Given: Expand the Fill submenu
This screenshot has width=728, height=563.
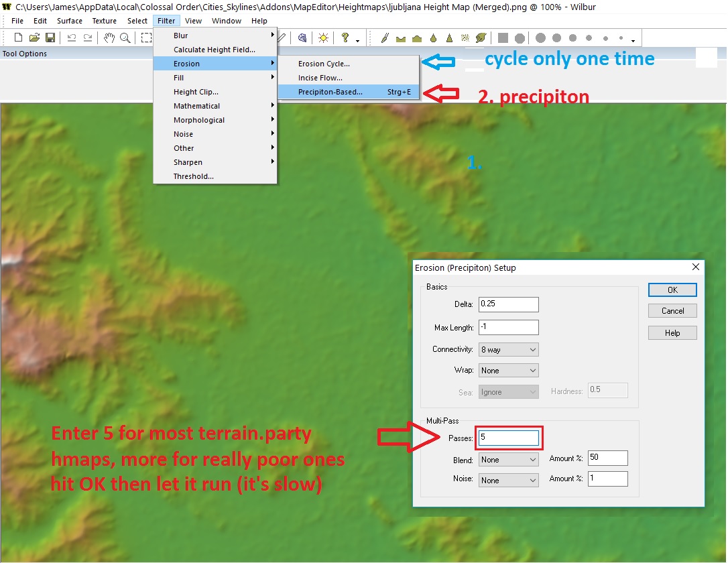Looking at the screenshot, I should (x=215, y=78).
